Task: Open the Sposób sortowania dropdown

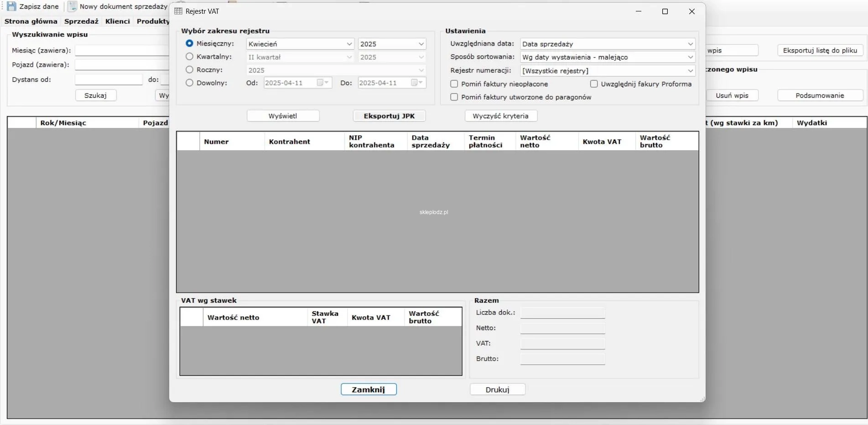Action: pyautogui.click(x=607, y=57)
